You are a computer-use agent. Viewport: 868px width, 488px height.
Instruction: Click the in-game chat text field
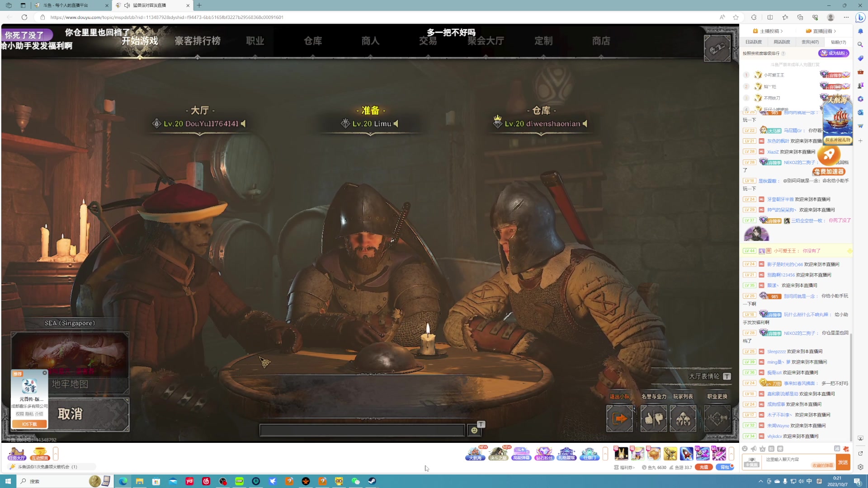pos(362,430)
